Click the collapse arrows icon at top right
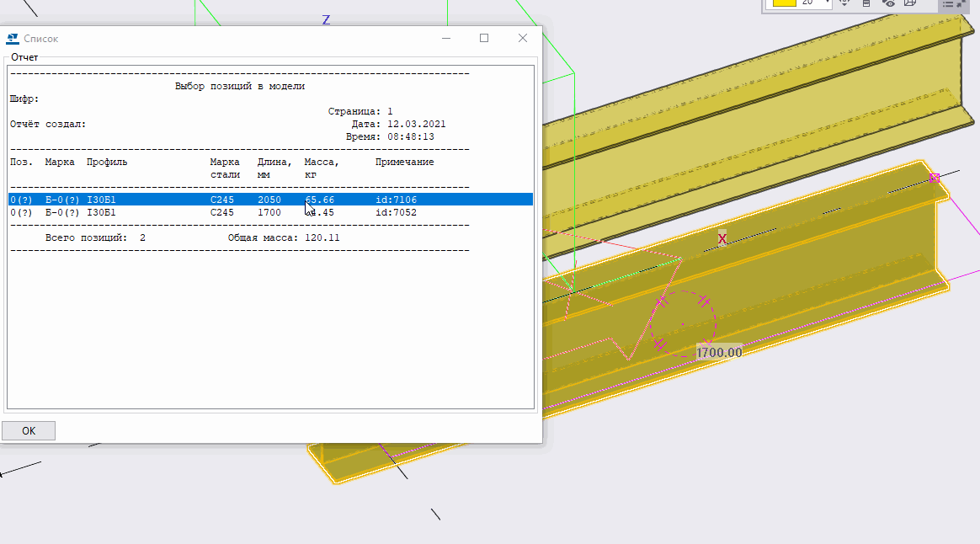This screenshot has height=544, width=980. click(962, 3)
